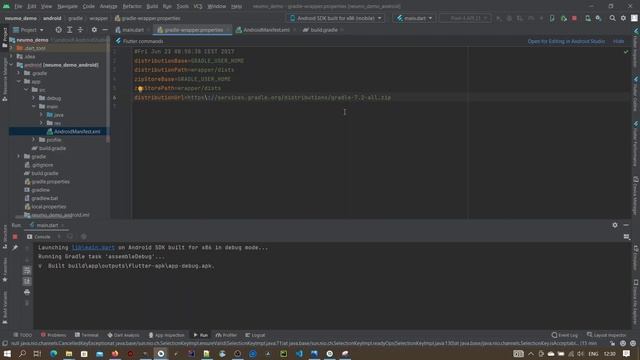Open Microsoft Edge from the taskbar

tap(53, 353)
